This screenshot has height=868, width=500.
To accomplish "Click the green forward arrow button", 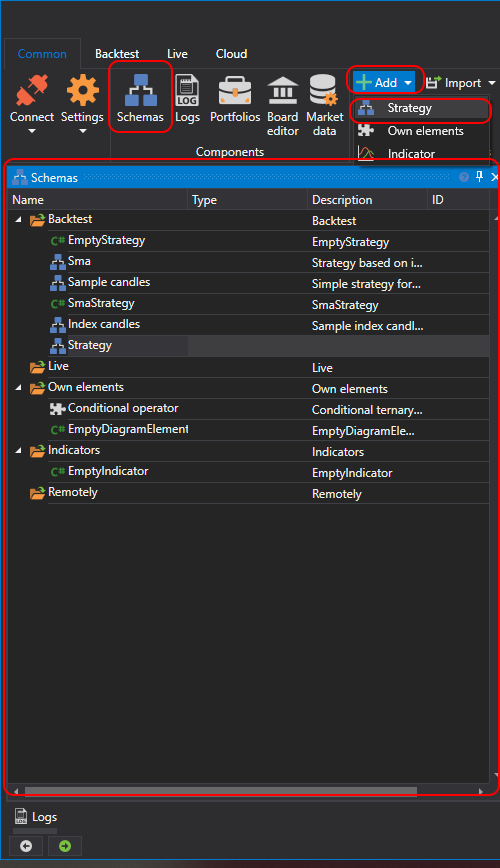I will point(65,846).
